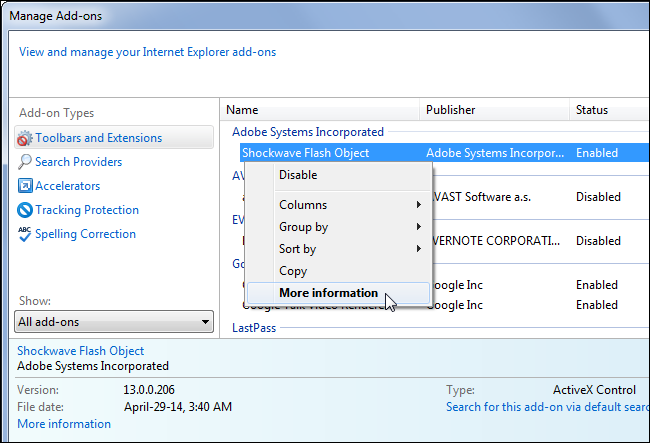The height and width of the screenshot is (443, 650).
Task: Click the Tracking Protection icon
Action: tap(25, 210)
